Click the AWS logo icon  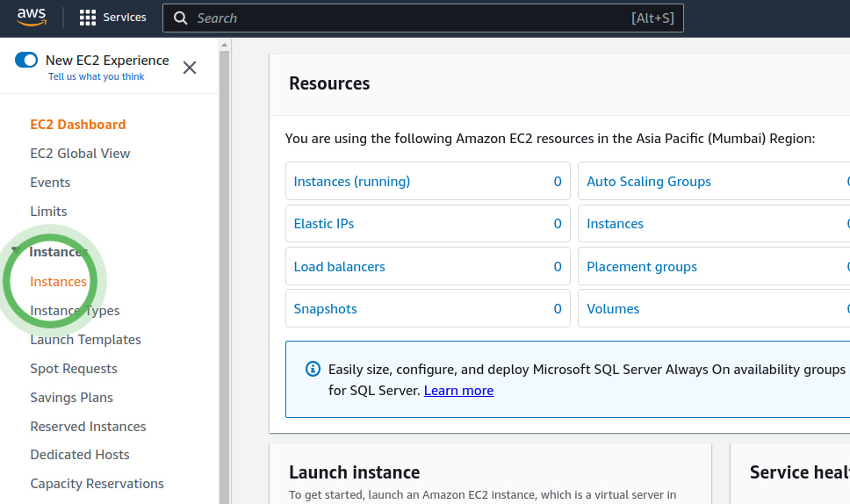(x=32, y=18)
